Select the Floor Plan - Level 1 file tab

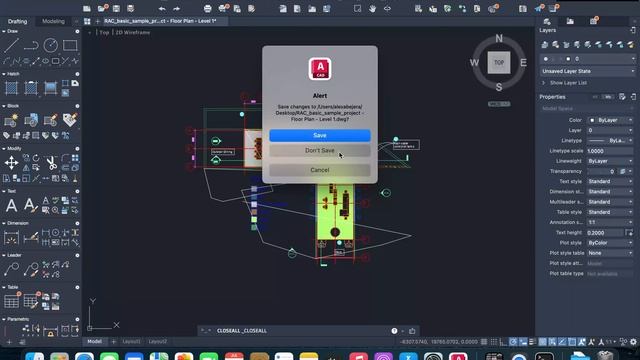(160, 21)
